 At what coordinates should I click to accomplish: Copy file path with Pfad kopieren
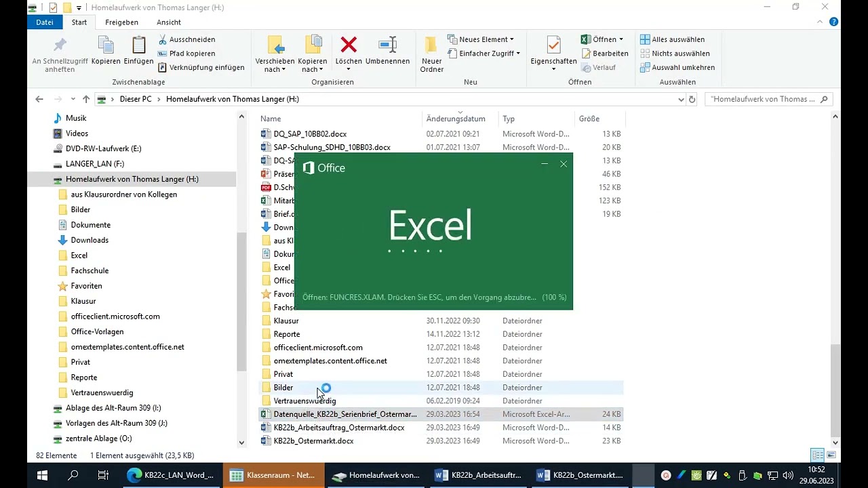coord(186,54)
